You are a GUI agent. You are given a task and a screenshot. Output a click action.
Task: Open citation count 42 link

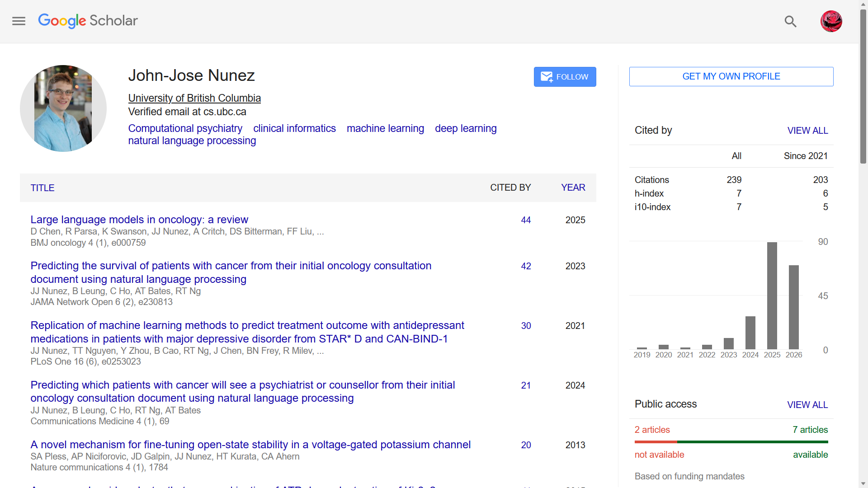click(526, 266)
